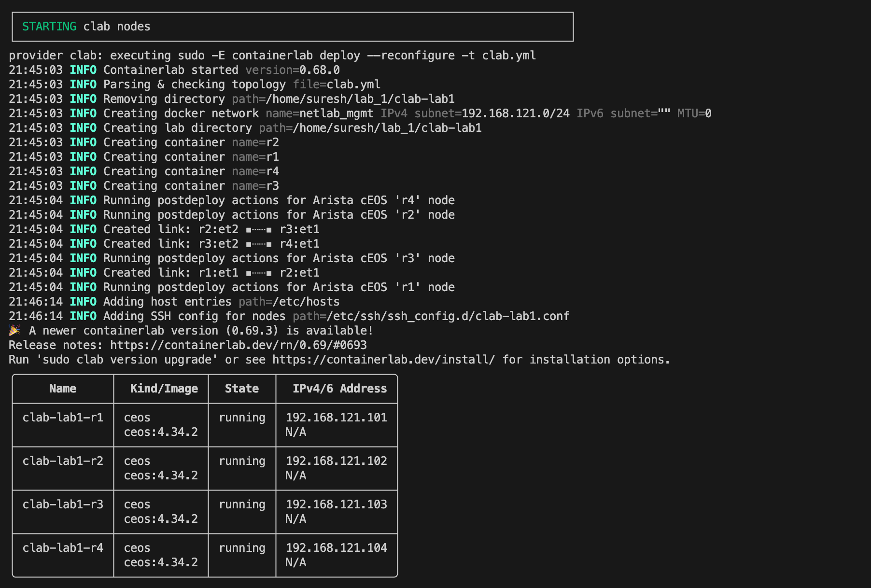Click the IPv4/6 Address column header

(340, 389)
